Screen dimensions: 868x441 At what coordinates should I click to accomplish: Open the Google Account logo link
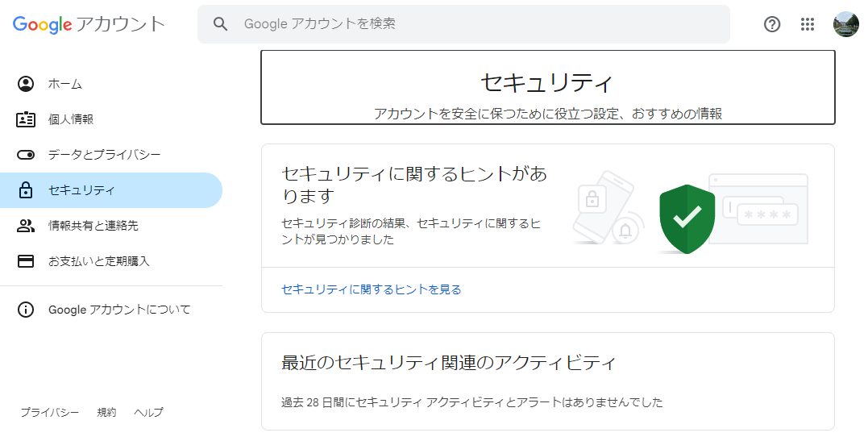click(89, 24)
